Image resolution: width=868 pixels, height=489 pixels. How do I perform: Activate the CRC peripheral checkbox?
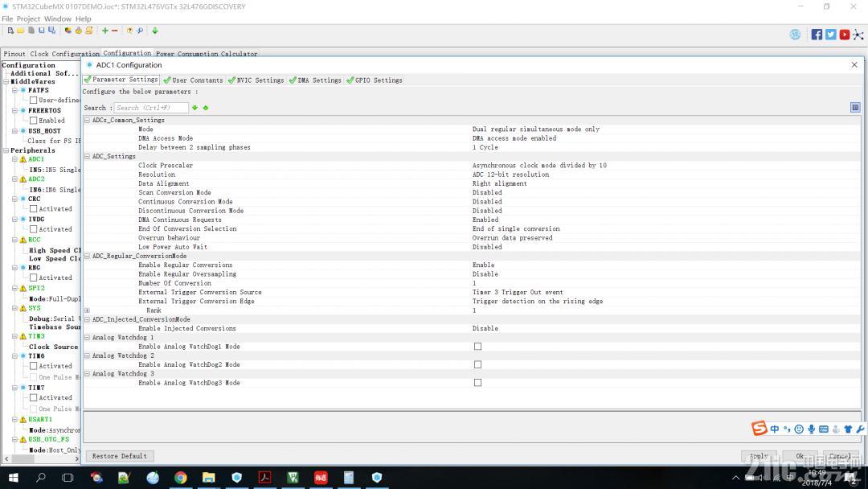33,209
